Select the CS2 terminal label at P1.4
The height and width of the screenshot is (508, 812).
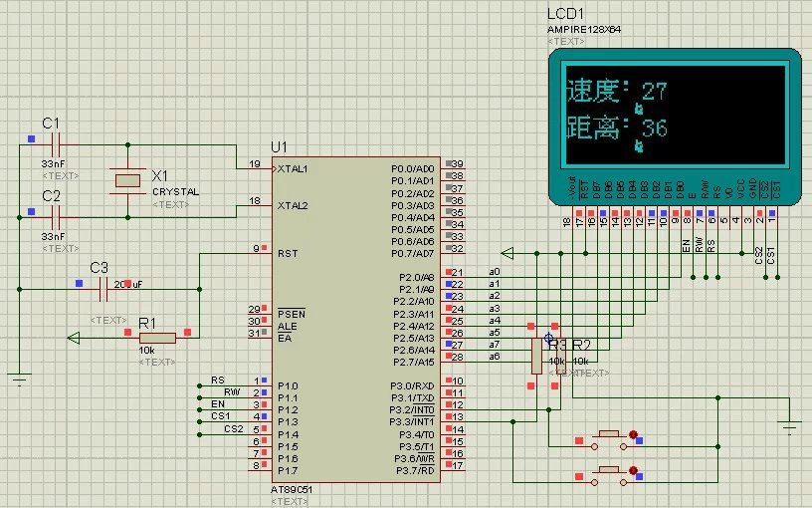[234, 428]
